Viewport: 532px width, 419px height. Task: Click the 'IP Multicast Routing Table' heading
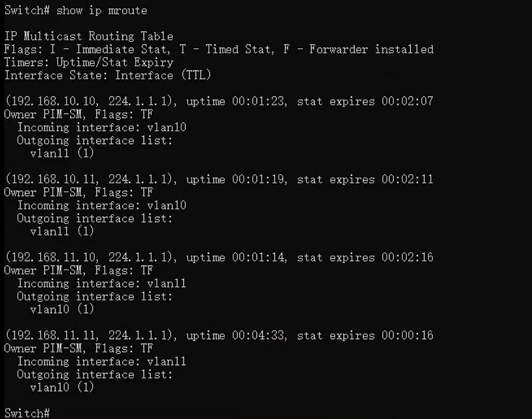pos(89,36)
